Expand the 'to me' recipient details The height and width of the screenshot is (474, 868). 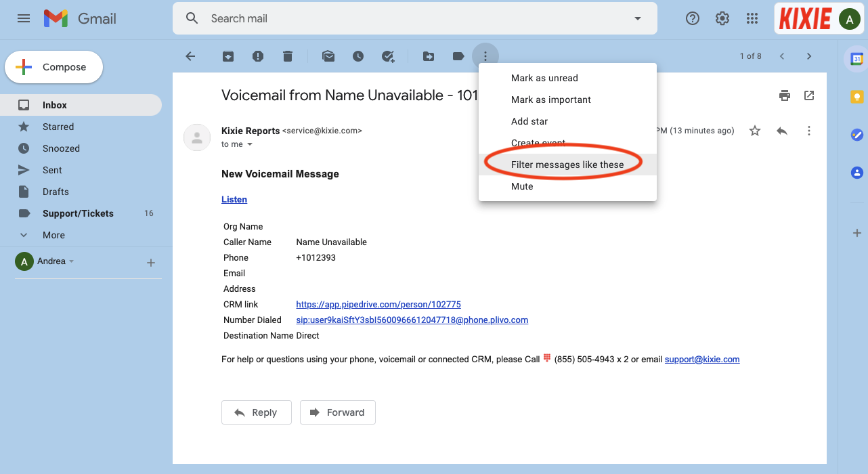click(250, 144)
